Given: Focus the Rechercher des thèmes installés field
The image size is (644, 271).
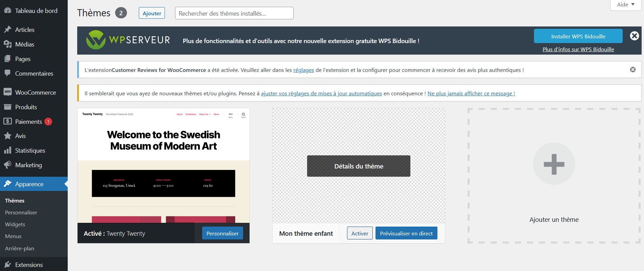Looking at the screenshot, I should 234,13.
